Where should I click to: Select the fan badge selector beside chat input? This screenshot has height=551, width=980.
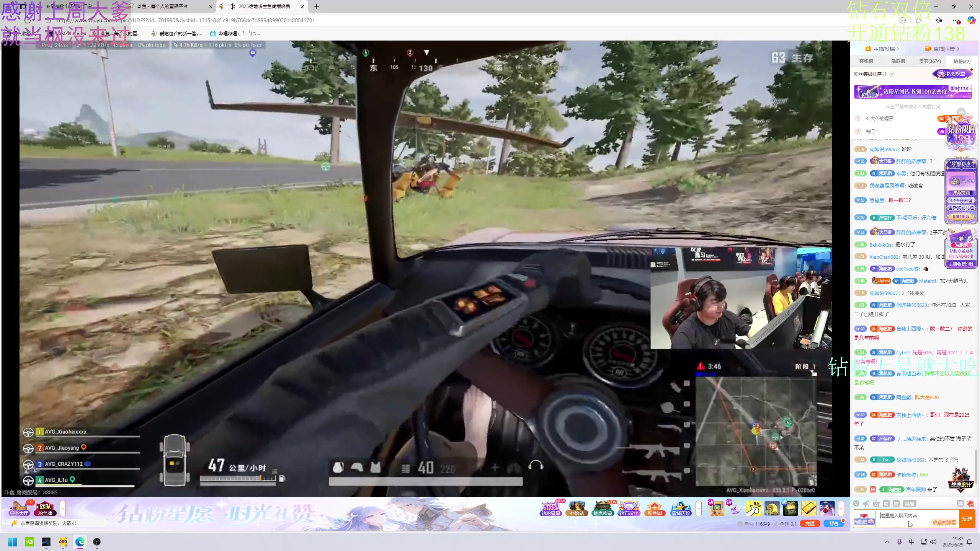coord(864,519)
